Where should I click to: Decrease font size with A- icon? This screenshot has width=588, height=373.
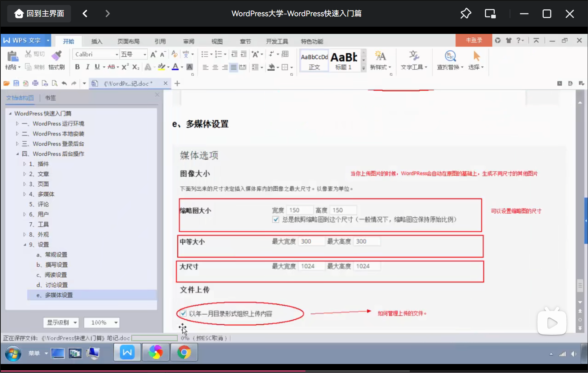pyautogui.click(x=163, y=54)
